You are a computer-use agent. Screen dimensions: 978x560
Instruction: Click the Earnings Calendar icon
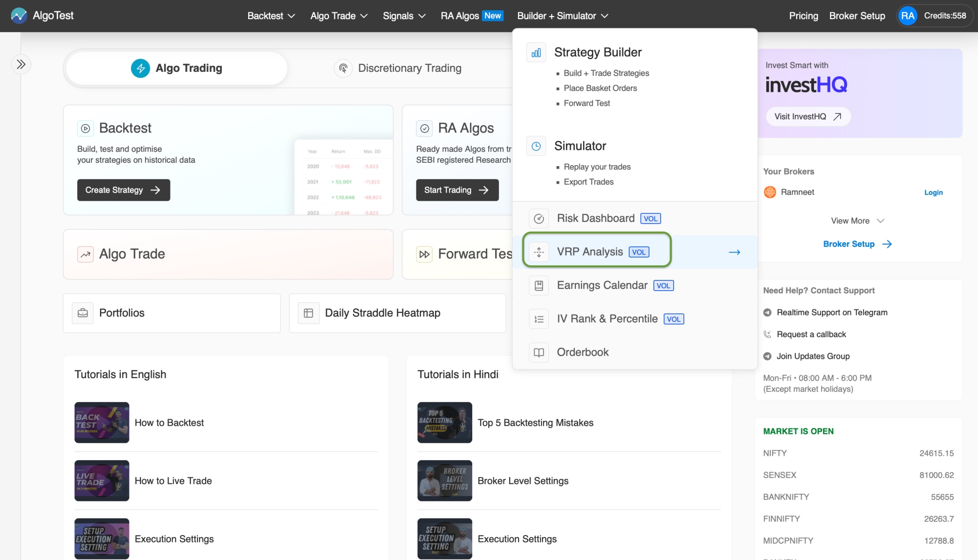click(539, 285)
